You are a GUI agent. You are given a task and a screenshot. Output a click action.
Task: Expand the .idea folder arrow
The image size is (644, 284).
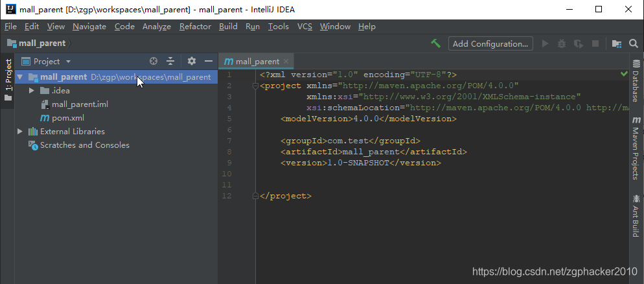coord(32,90)
